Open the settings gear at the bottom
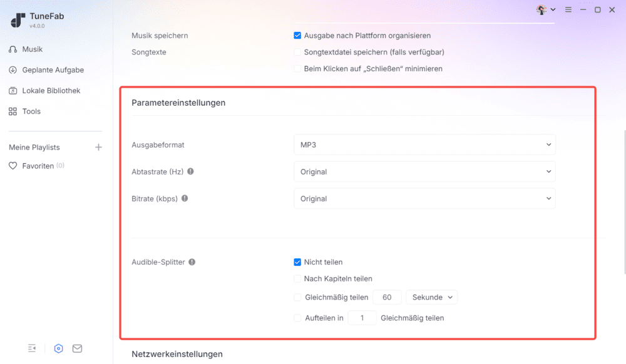The width and height of the screenshot is (626, 364). point(58,348)
